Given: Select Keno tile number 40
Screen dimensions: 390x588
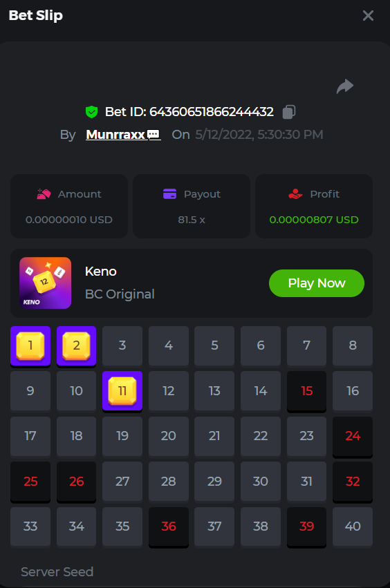Looking at the screenshot, I should pyautogui.click(x=353, y=527).
